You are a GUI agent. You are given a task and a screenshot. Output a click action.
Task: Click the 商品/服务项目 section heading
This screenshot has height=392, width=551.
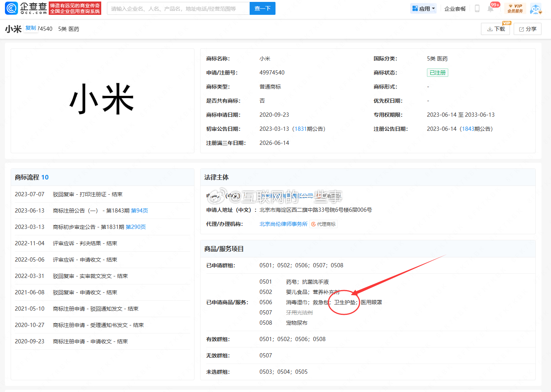[224, 249]
